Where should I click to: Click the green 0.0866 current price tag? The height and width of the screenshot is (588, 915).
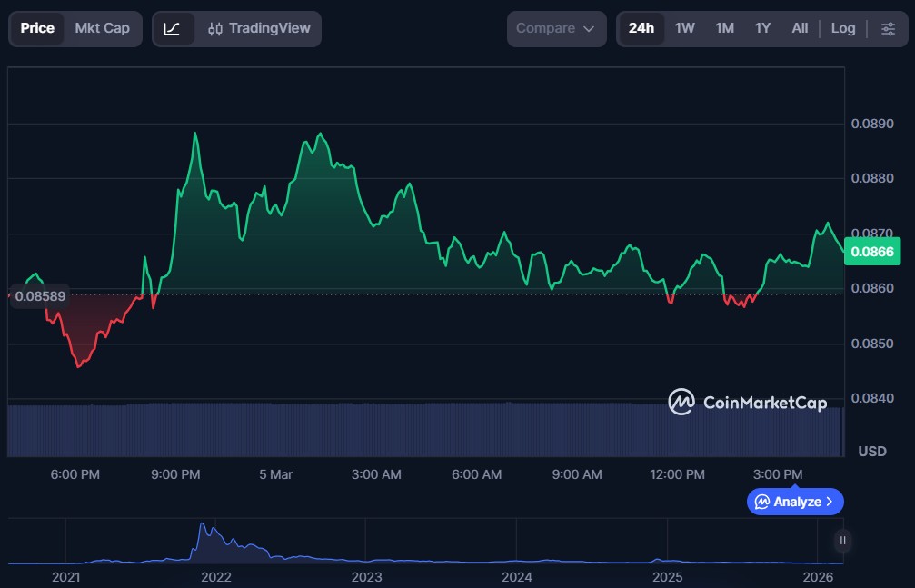click(x=870, y=252)
